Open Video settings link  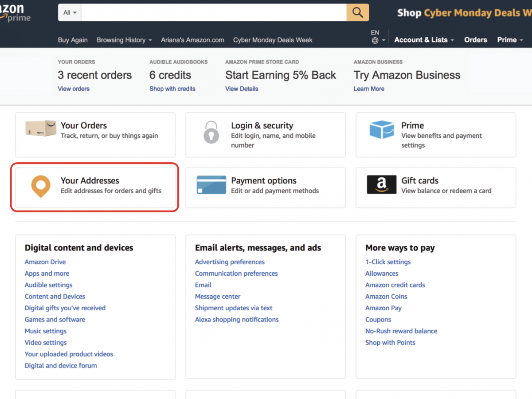(46, 343)
